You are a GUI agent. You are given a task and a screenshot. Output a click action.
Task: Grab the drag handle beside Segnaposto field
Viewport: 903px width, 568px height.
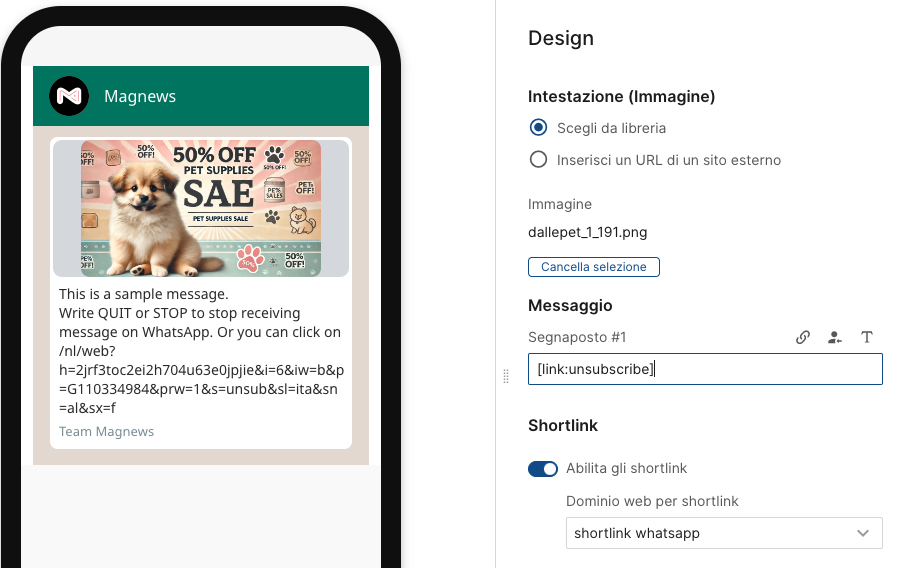click(506, 376)
